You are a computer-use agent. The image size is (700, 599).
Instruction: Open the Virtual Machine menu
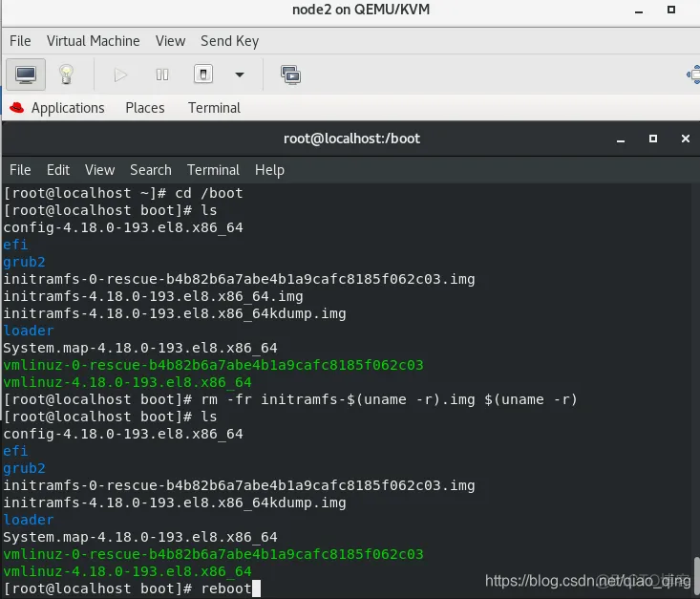(x=94, y=41)
